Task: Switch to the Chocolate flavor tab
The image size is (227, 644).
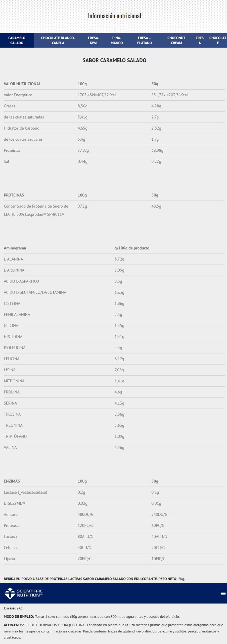Action: coord(218,40)
